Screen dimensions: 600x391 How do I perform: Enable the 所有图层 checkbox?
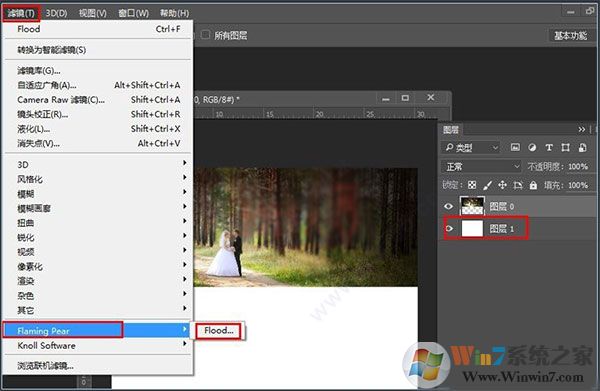pyautogui.click(x=205, y=35)
